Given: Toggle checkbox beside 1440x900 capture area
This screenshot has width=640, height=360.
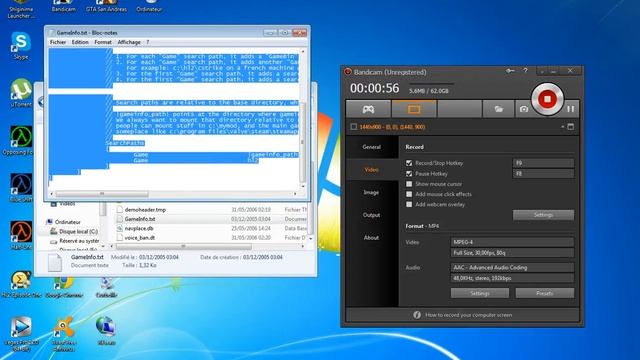Looking at the screenshot, I should 354,127.
